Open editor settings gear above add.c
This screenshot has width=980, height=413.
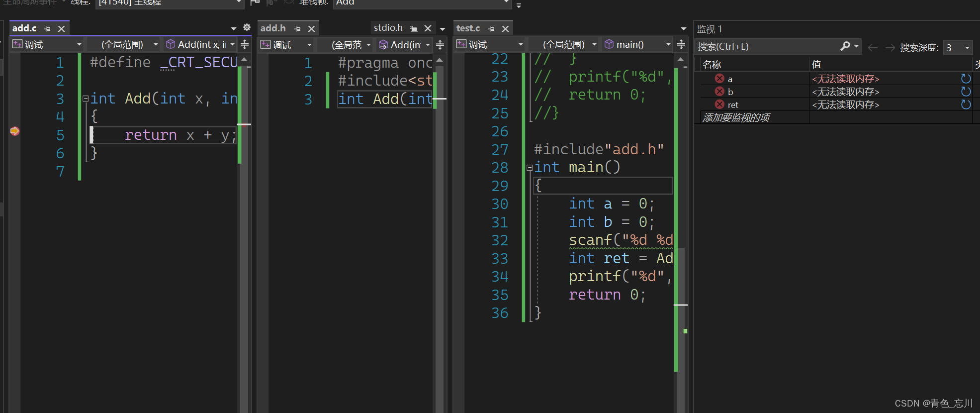click(247, 27)
